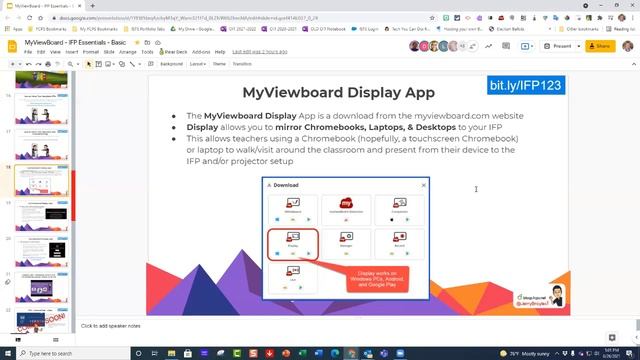640x360 pixels.
Task: Open the Add-ons menu
Action: (201, 52)
